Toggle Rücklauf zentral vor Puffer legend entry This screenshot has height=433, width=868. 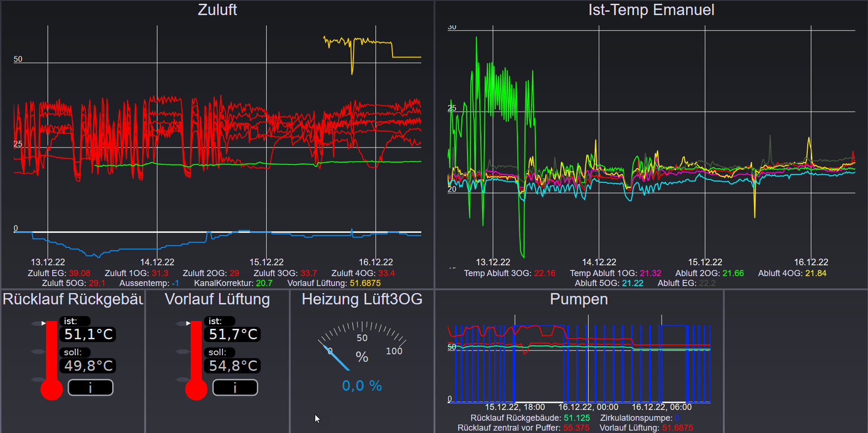[523, 428]
